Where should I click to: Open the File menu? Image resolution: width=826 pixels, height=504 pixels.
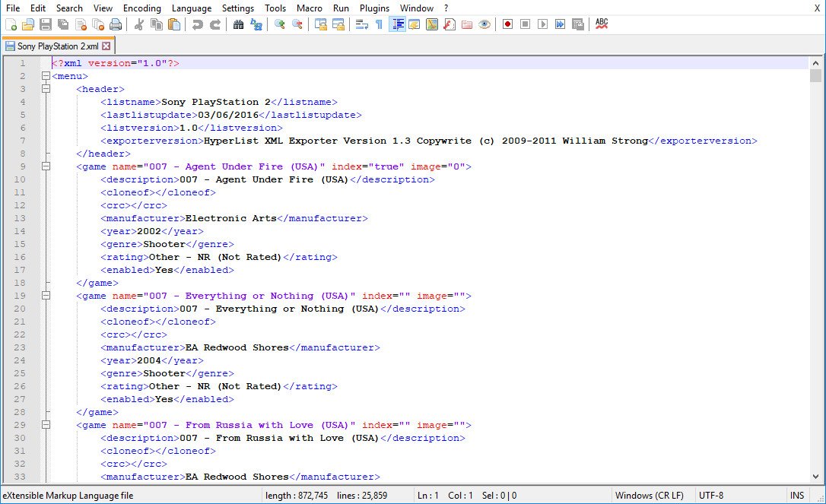[13, 8]
